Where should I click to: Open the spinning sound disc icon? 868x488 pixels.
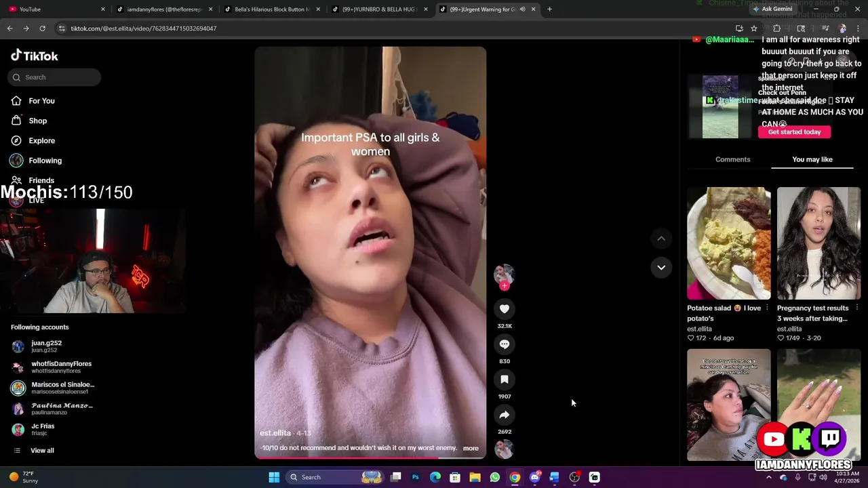[504, 449]
